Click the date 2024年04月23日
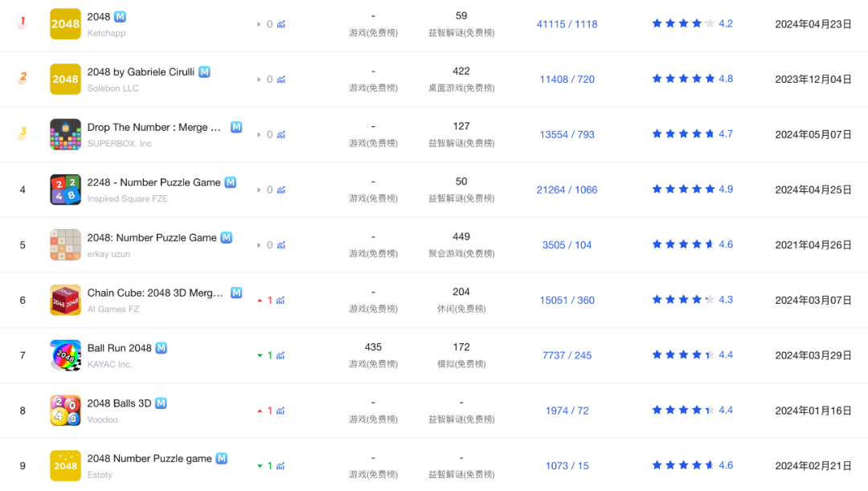 (x=813, y=24)
